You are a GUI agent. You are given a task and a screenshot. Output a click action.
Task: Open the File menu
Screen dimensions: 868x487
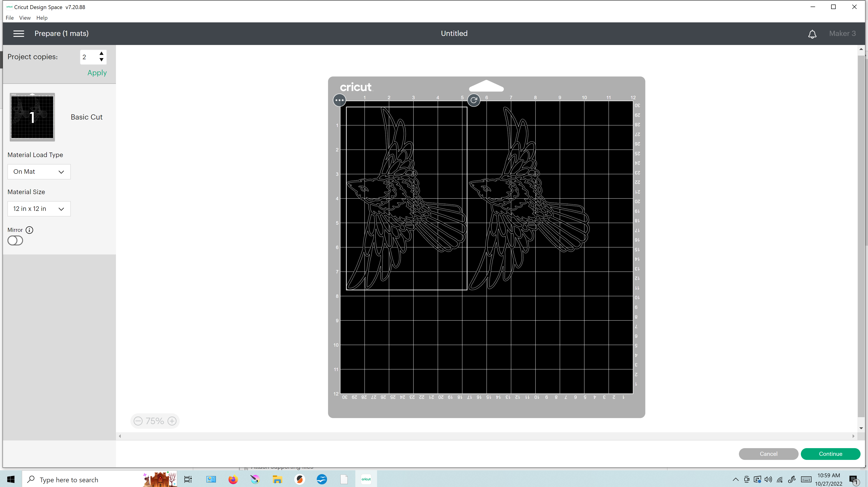coord(9,18)
